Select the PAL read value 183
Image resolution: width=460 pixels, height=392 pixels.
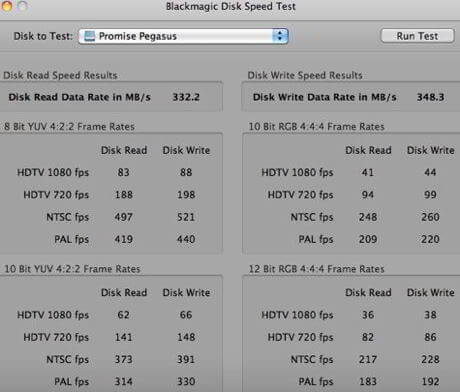tap(368, 381)
